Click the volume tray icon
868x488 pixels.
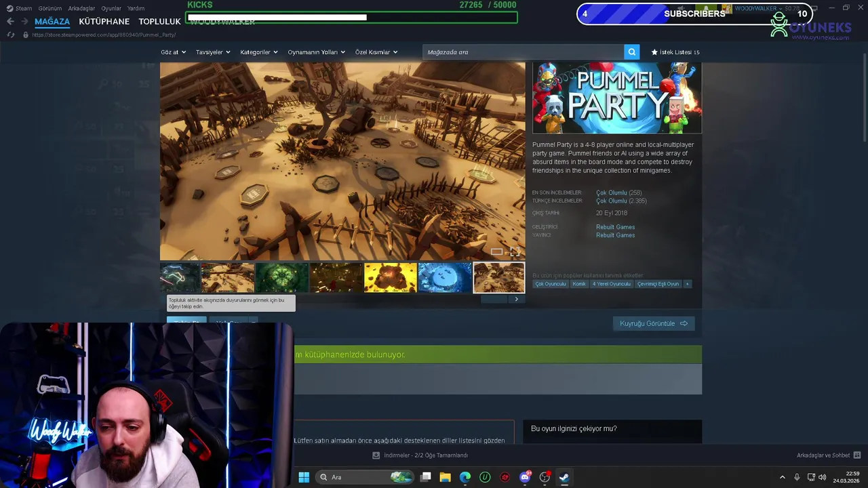pos(823,477)
